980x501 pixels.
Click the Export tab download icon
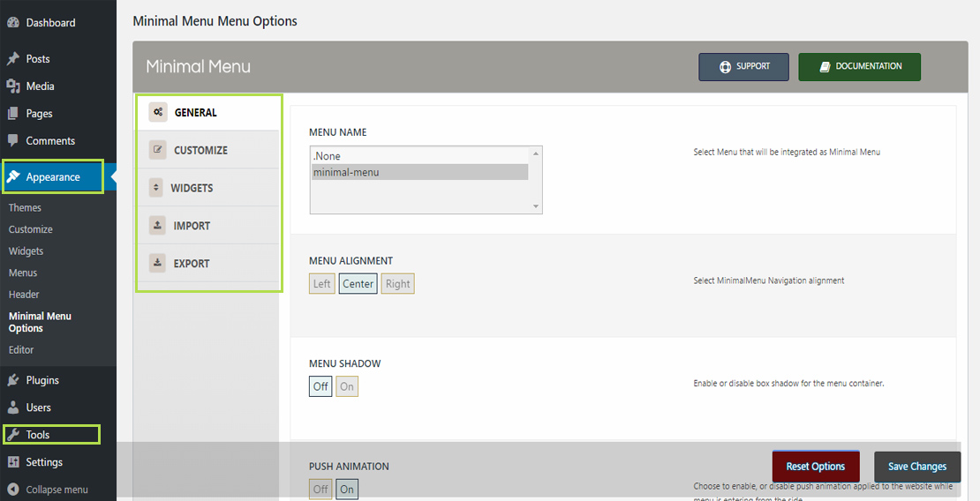pos(157,263)
